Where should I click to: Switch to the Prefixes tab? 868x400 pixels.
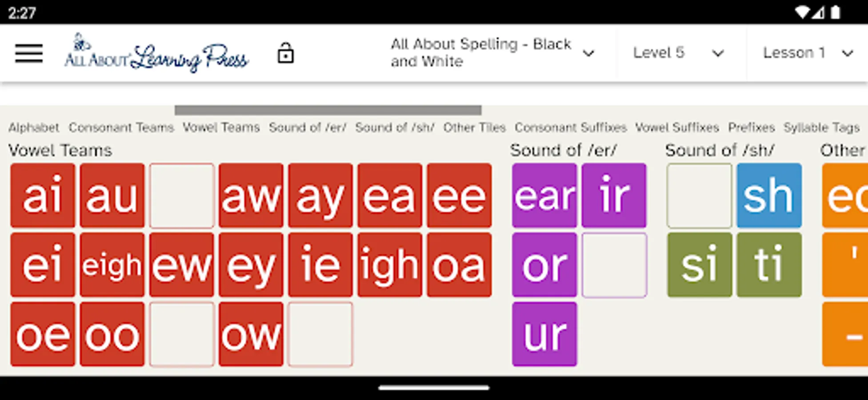click(751, 128)
